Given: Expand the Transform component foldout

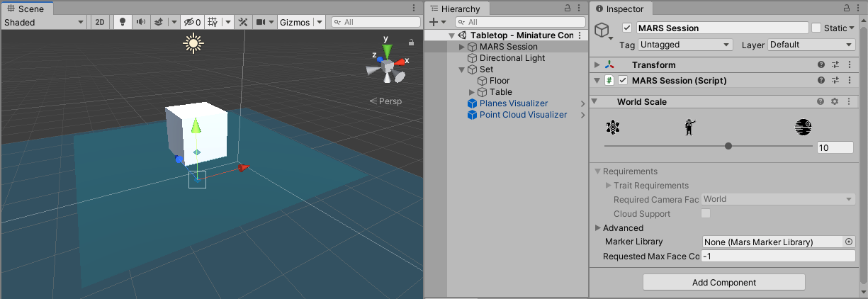Looking at the screenshot, I should pyautogui.click(x=597, y=65).
